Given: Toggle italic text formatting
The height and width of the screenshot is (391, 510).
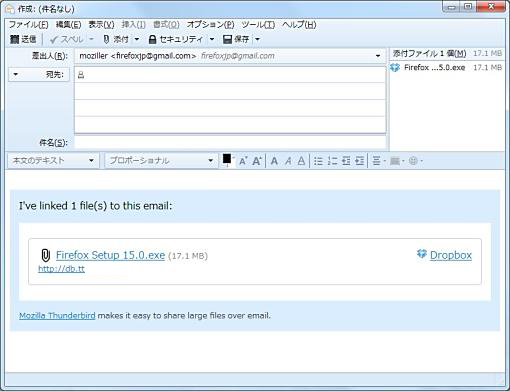Looking at the screenshot, I should (x=288, y=161).
